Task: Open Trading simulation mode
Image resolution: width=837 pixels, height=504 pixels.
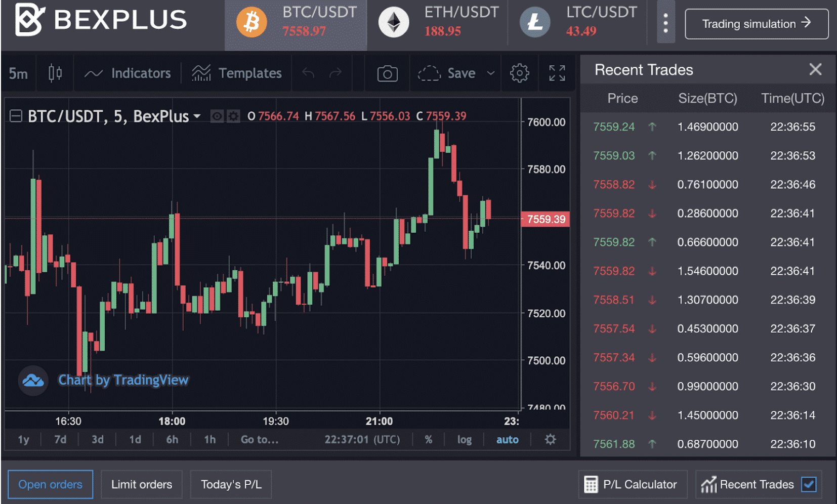Action: [757, 24]
